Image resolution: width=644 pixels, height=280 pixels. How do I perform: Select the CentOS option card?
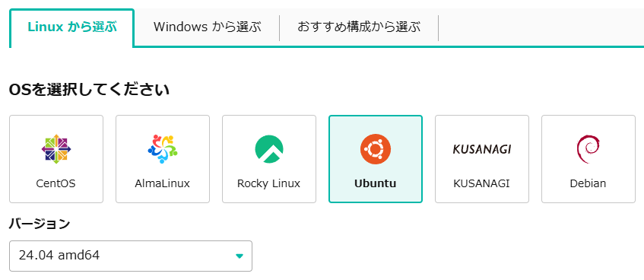[56, 159]
